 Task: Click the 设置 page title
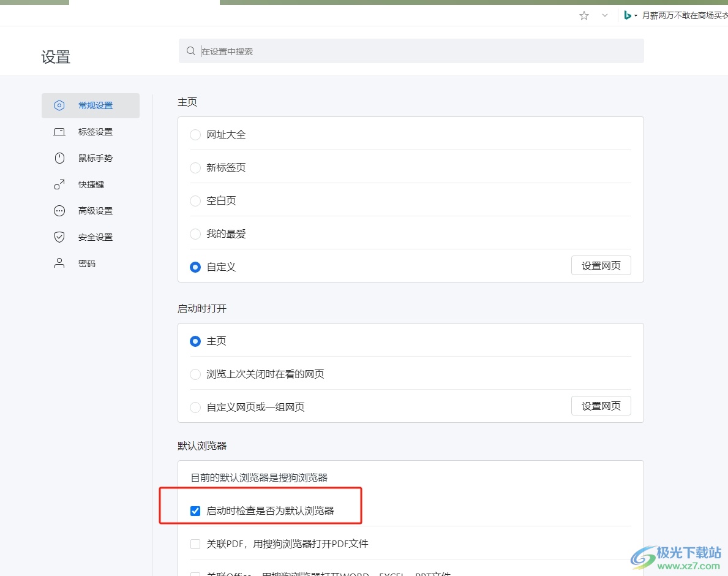coord(56,56)
